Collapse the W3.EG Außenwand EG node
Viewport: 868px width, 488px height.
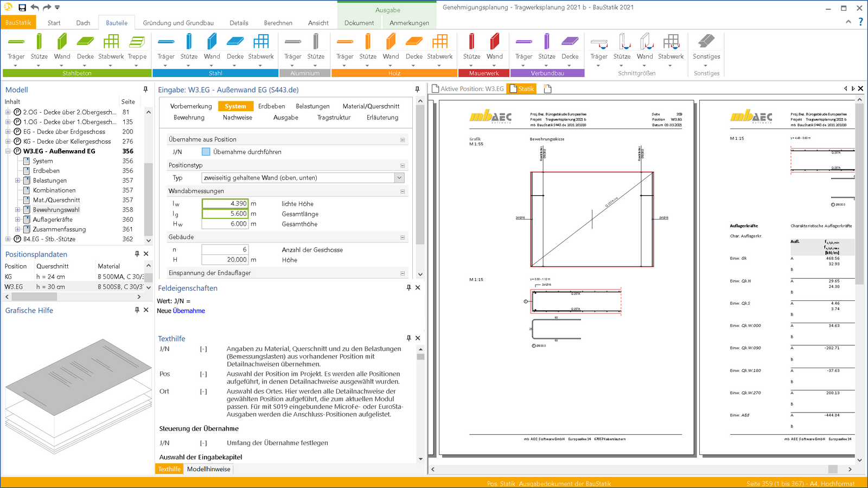pos(8,151)
